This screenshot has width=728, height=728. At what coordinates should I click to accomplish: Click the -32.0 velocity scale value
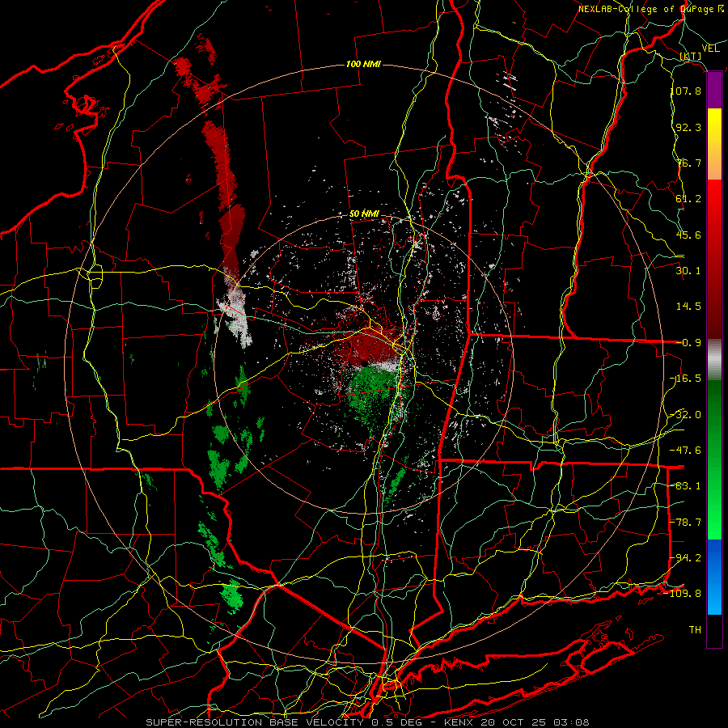tap(686, 415)
